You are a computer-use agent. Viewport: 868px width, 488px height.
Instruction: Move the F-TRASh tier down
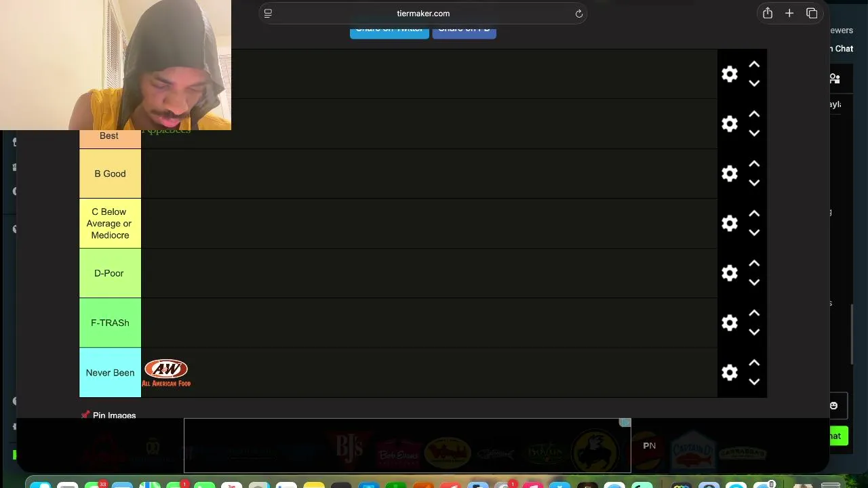(x=754, y=332)
